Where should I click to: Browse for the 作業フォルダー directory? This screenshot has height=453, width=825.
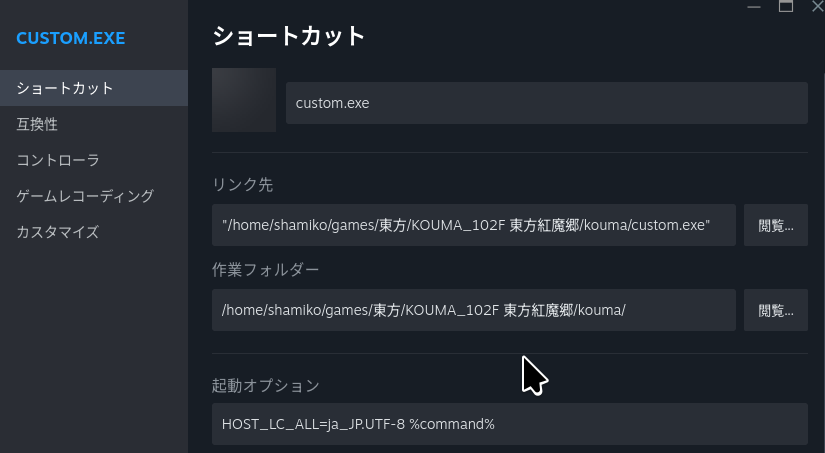coord(775,310)
